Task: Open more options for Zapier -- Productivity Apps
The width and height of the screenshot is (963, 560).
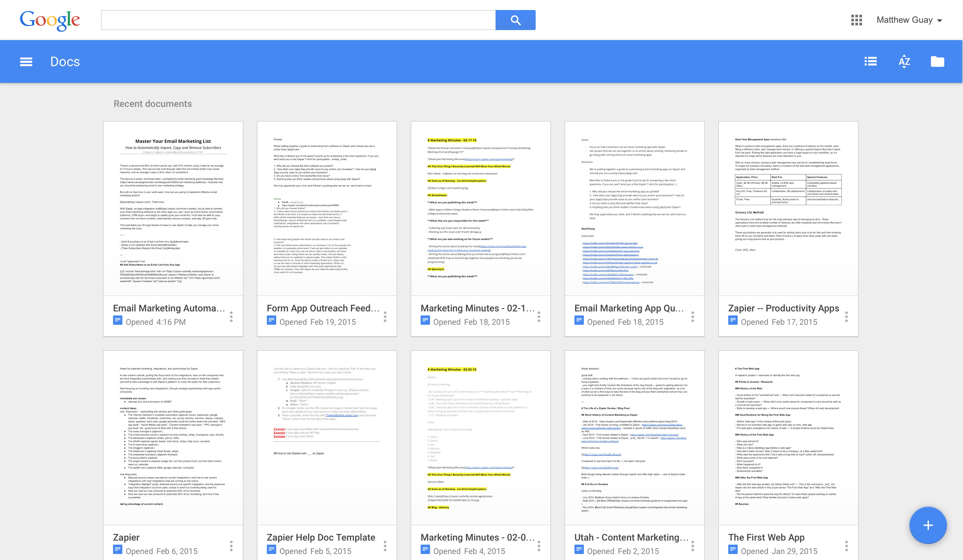Action: point(846,317)
